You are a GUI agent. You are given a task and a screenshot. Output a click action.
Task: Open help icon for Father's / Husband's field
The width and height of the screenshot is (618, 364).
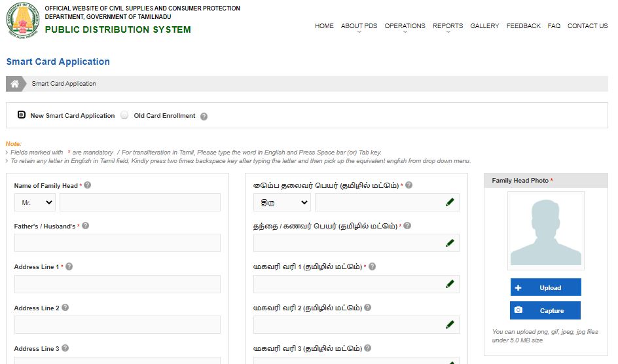pos(86,226)
